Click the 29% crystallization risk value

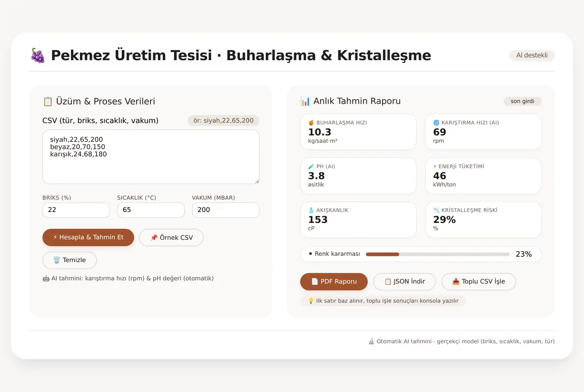tap(444, 220)
